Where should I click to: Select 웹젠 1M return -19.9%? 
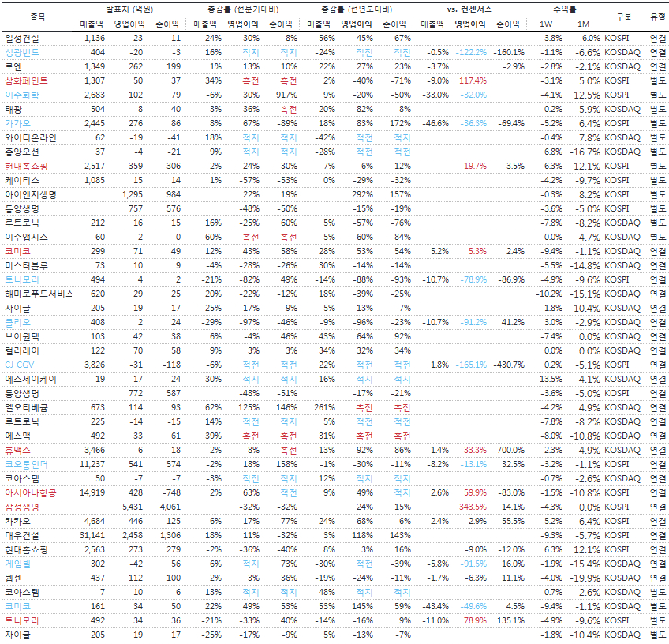(x=585, y=578)
